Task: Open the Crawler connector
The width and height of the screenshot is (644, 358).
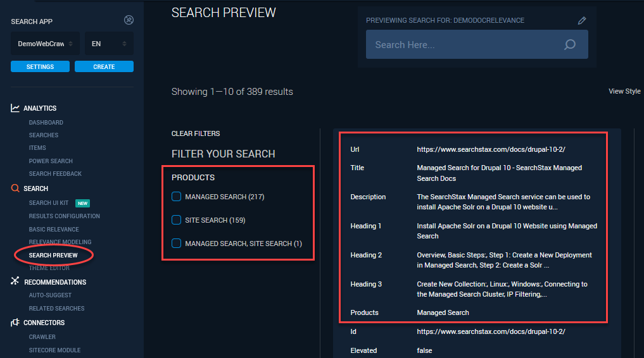Action: [x=42, y=336]
